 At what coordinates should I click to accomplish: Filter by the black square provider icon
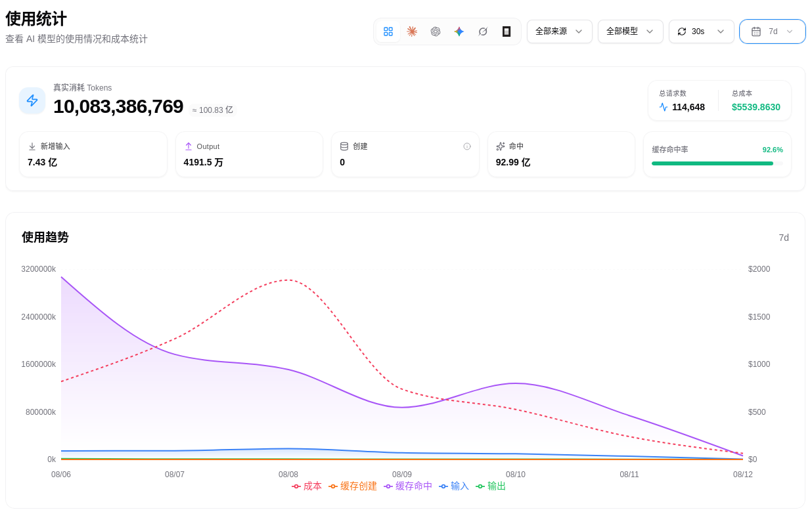[507, 32]
